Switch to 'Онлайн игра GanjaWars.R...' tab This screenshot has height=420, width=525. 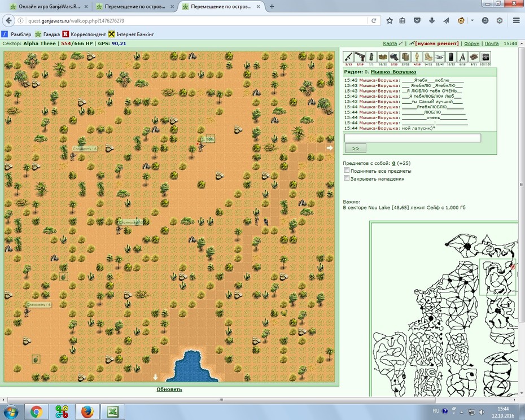point(49,6)
